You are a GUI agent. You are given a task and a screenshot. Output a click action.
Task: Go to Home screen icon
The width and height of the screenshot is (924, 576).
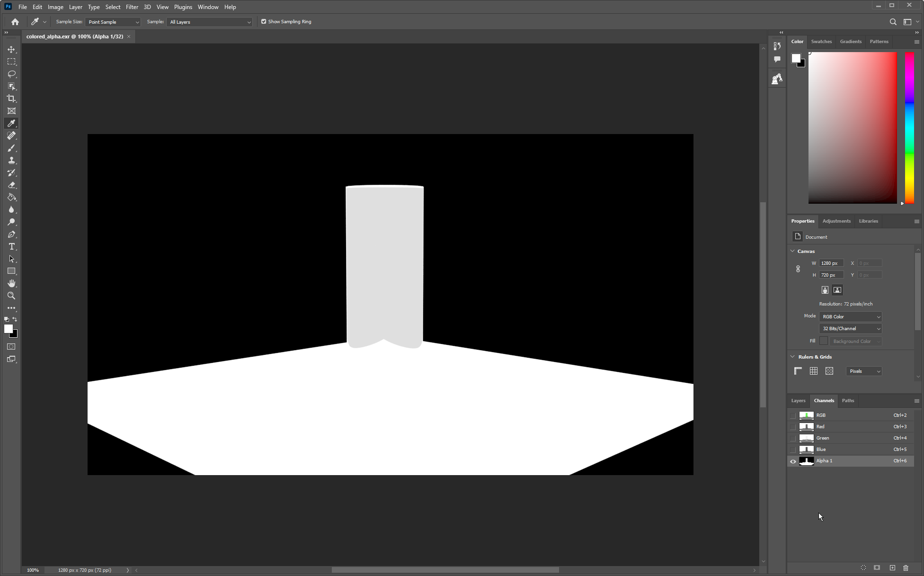[15, 22]
